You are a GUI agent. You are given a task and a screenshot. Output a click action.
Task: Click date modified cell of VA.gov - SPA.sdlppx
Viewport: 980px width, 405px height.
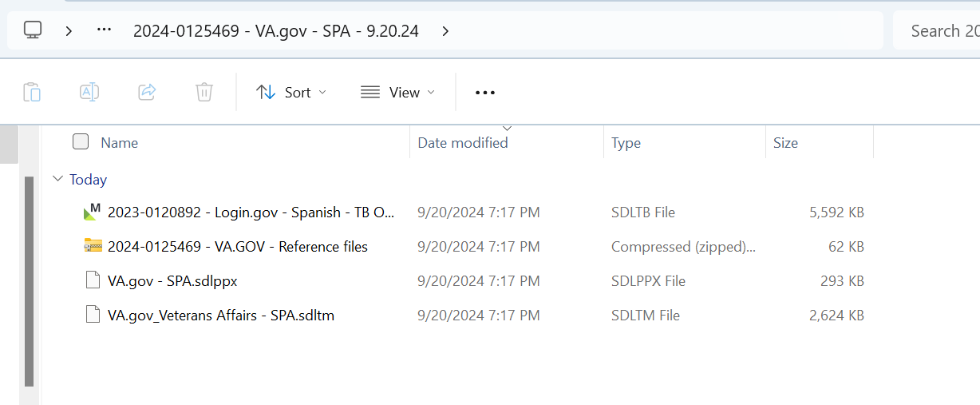click(x=479, y=281)
